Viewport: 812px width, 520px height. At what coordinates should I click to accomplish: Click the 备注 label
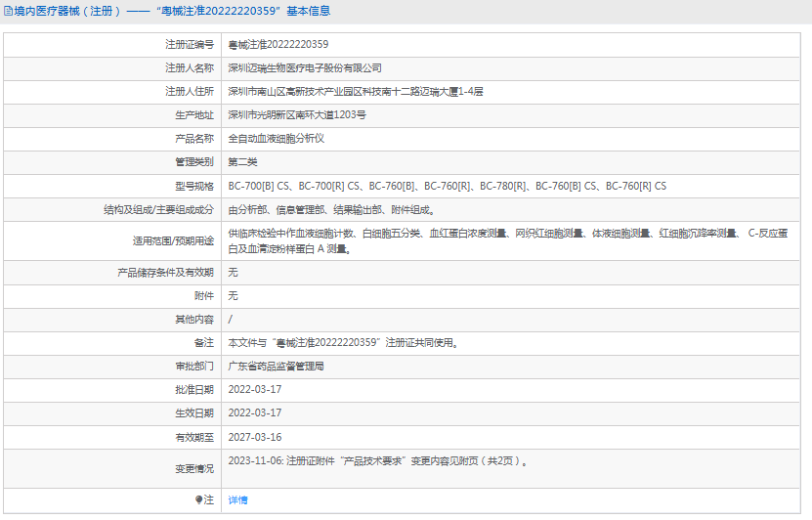click(204, 343)
